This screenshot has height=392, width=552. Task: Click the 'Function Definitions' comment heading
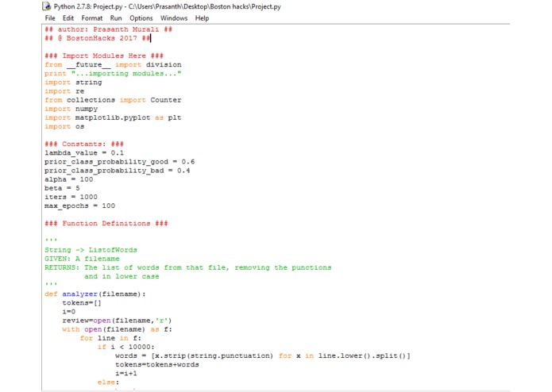[106, 223]
